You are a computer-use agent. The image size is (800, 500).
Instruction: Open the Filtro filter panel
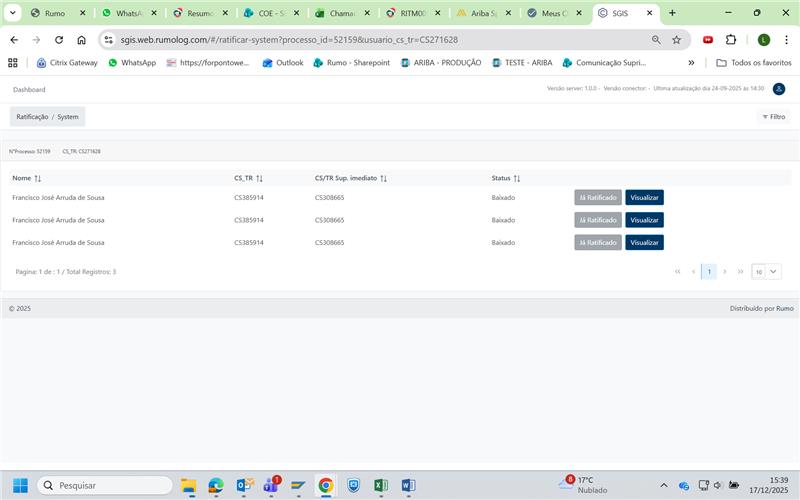pyautogui.click(x=773, y=117)
